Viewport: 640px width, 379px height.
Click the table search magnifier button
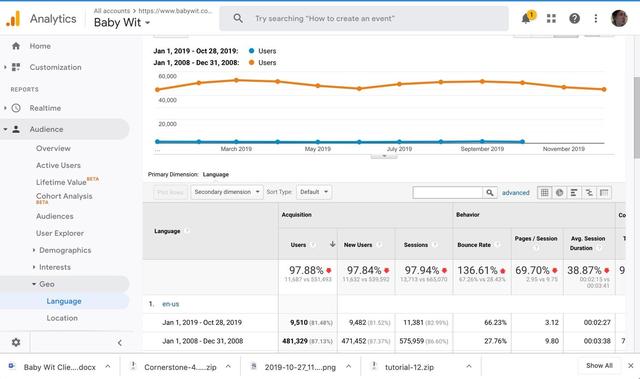pyautogui.click(x=489, y=193)
